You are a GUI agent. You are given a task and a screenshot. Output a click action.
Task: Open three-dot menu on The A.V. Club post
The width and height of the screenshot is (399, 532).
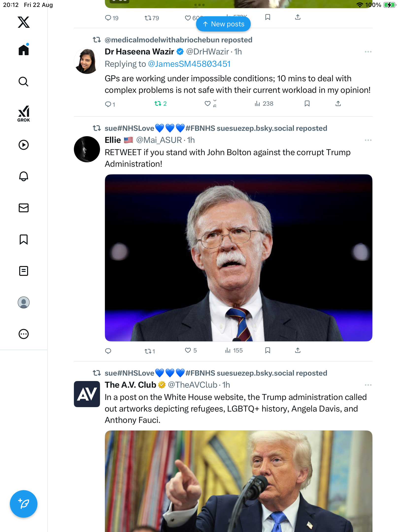pyautogui.click(x=368, y=385)
